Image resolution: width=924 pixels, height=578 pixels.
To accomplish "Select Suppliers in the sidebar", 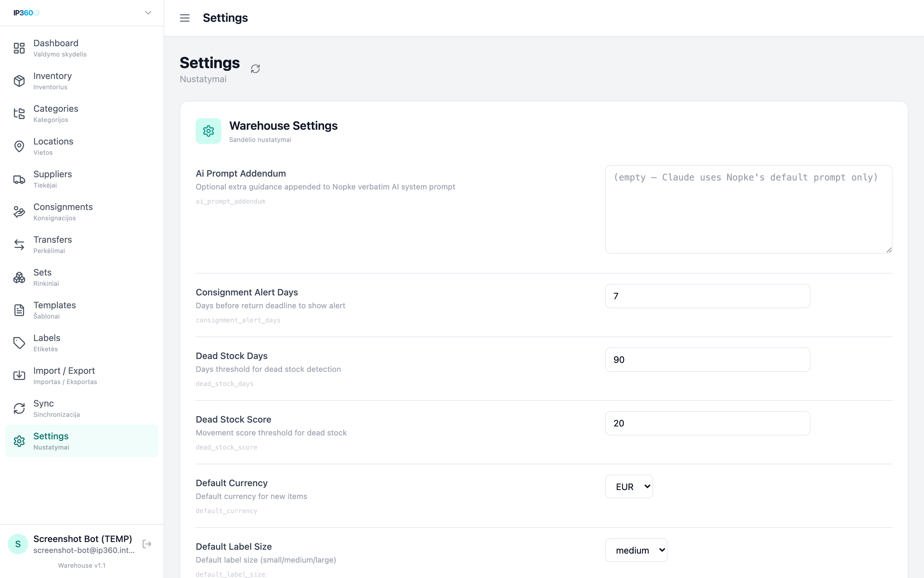I will tap(82, 179).
